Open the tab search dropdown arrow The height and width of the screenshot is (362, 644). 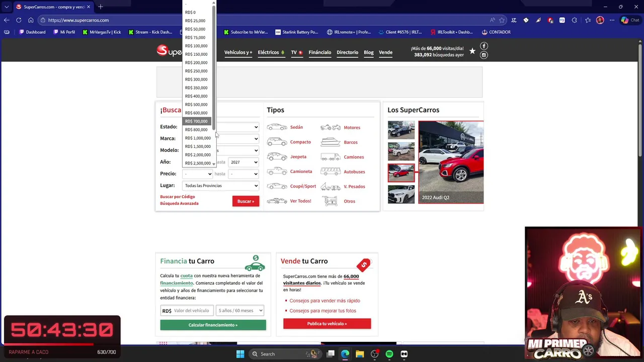pos(7,7)
